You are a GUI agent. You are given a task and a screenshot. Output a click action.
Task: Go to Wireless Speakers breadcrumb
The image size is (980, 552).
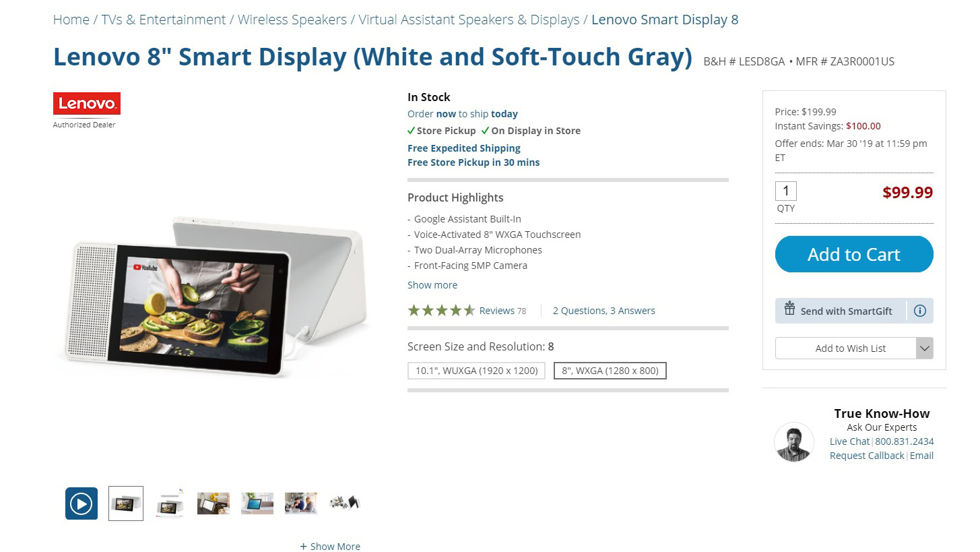tap(292, 20)
